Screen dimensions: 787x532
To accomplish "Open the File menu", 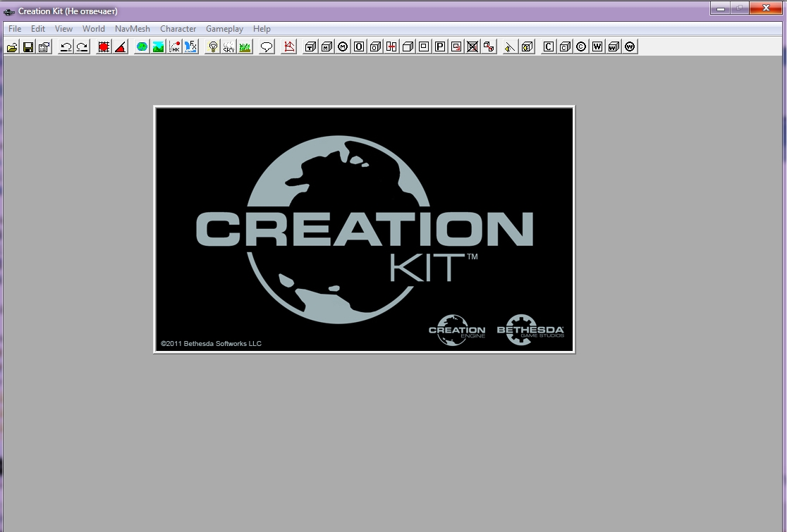I will pos(15,29).
